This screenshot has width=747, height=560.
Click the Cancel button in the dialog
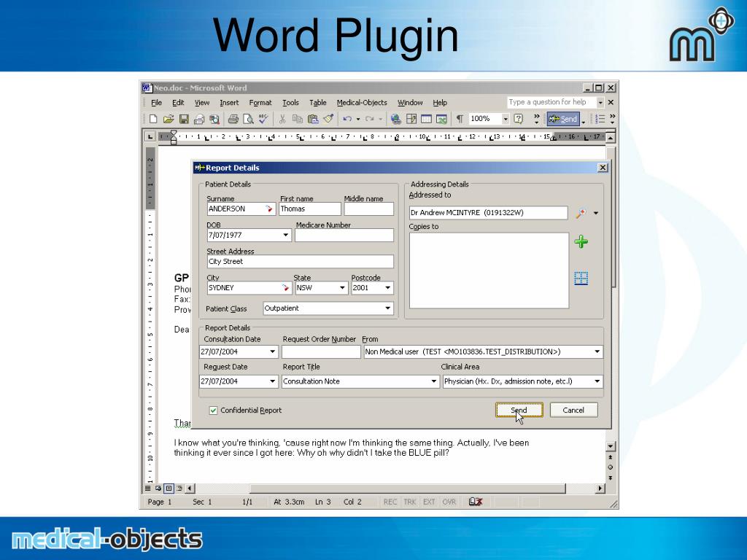tap(573, 410)
